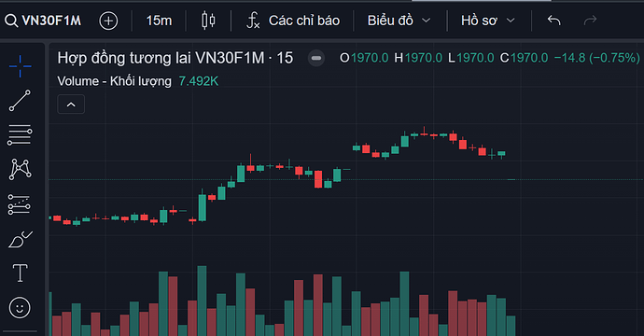The image size is (644, 336).
Task: Open the forecasting and measurement tools
Action: tap(20, 204)
